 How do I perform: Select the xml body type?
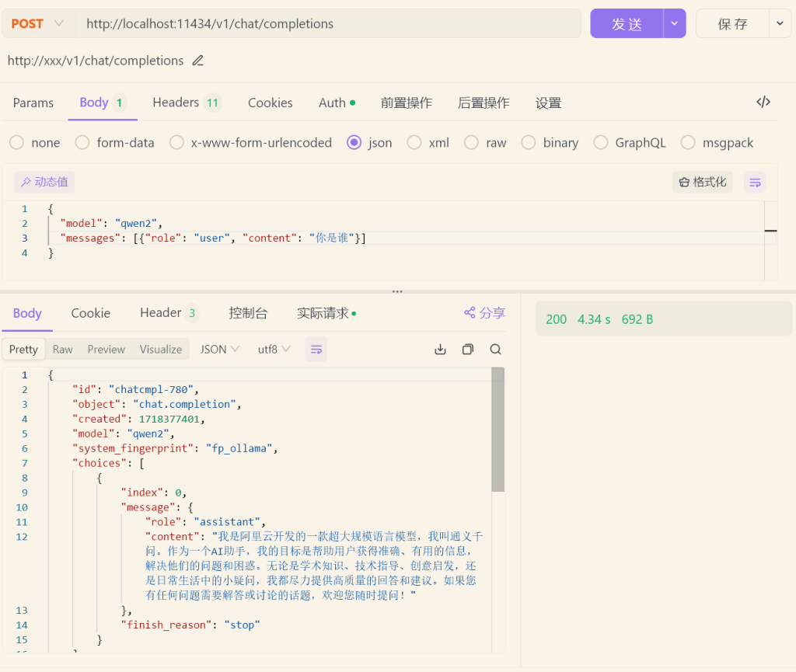pos(428,142)
